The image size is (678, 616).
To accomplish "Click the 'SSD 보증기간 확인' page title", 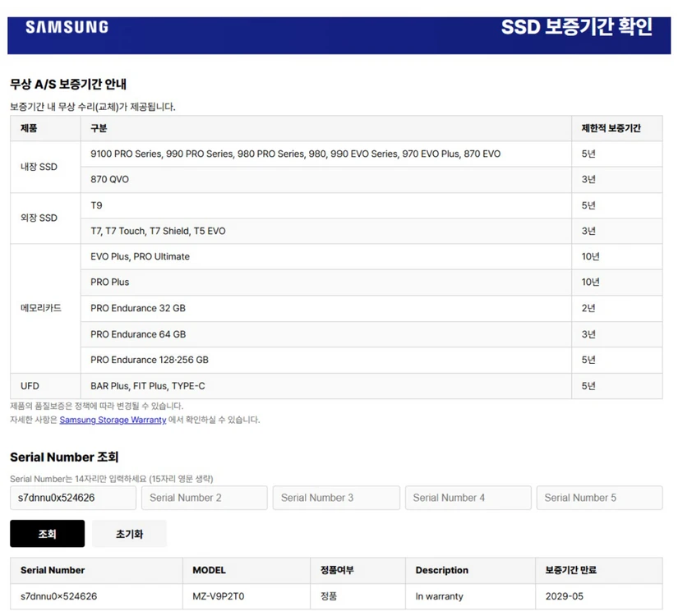I will tap(577, 27).
